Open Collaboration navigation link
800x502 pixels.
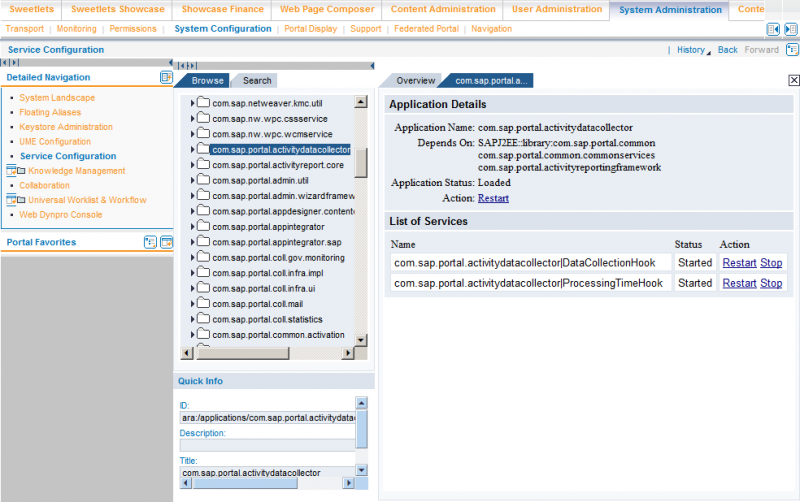coord(44,185)
